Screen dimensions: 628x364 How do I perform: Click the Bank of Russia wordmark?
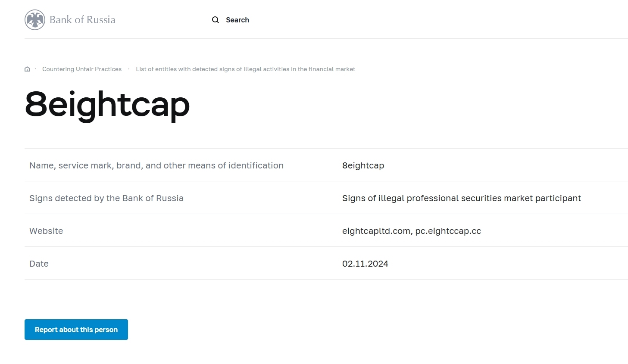coord(82,20)
